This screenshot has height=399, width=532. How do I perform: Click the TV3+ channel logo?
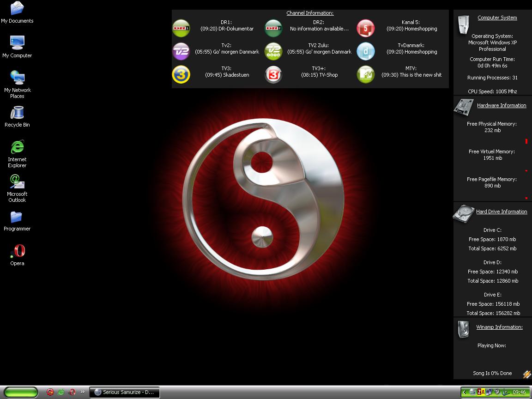click(x=273, y=74)
